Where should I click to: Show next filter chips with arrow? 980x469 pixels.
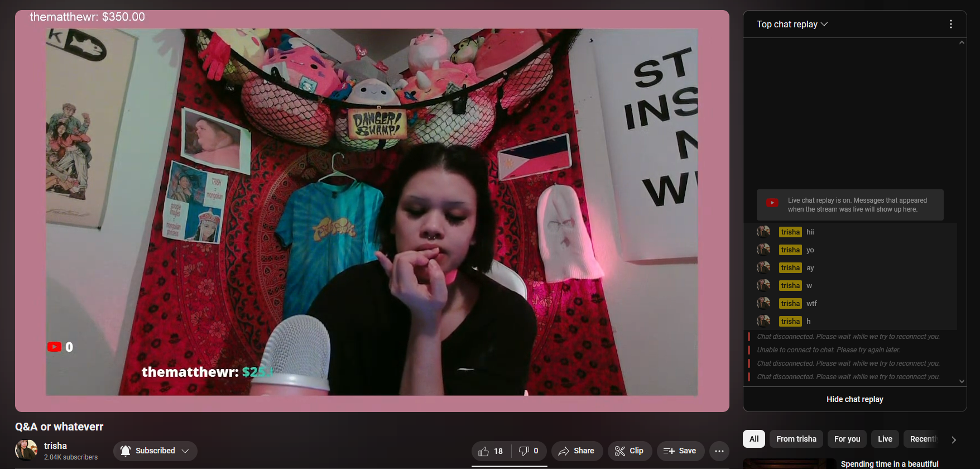click(x=954, y=439)
